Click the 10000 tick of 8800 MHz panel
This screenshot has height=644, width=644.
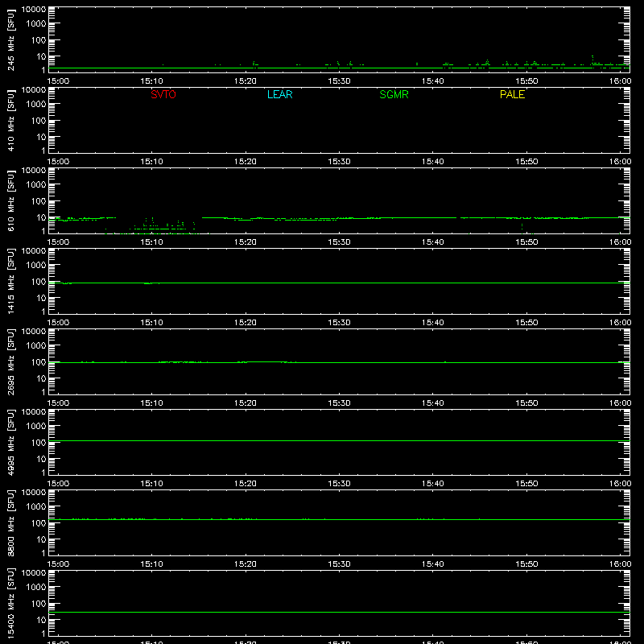pos(34,493)
